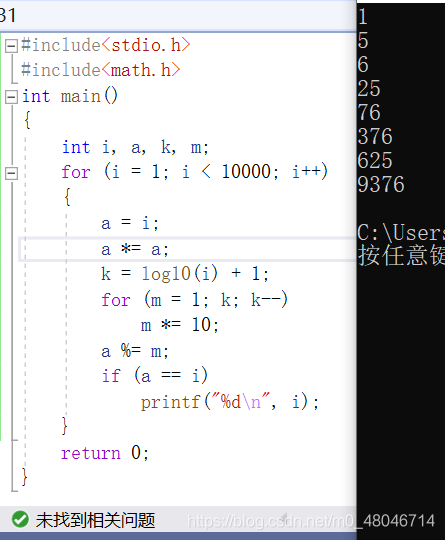Click the 'for (i = 1; i < 10000; i++)' line
The height and width of the screenshot is (540, 445).
pyautogui.click(x=194, y=172)
